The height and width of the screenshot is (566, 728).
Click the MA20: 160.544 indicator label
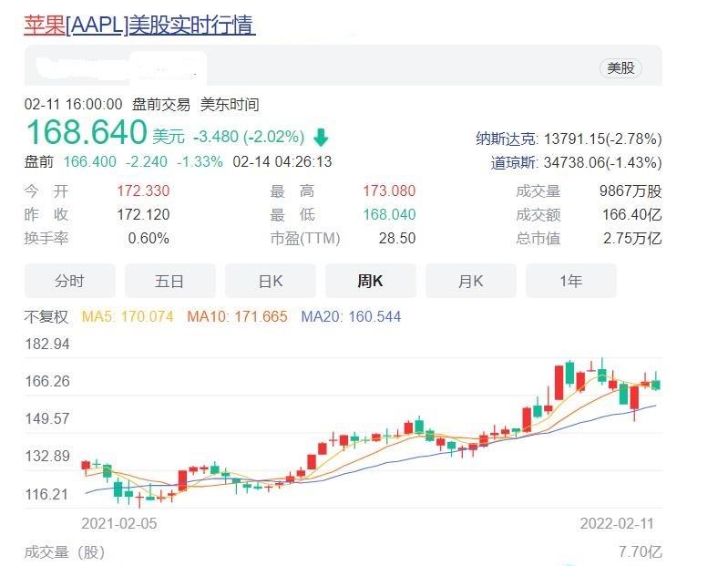pos(351,316)
